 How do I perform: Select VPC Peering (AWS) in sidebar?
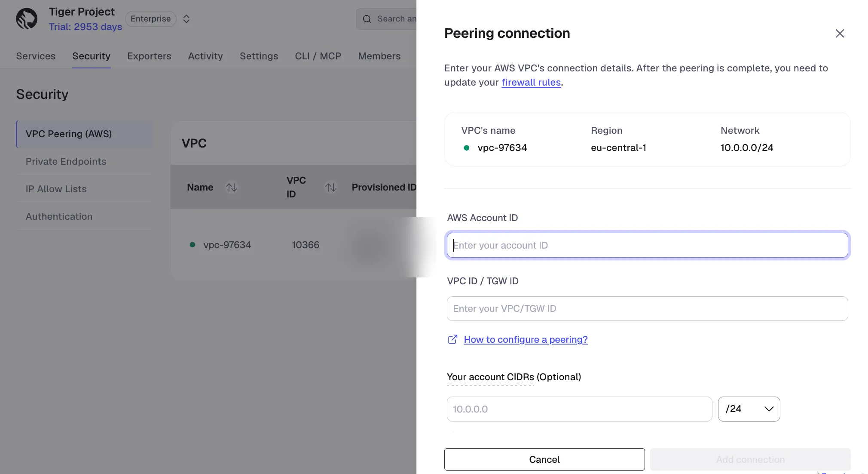pyautogui.click(x=85, y=134)
